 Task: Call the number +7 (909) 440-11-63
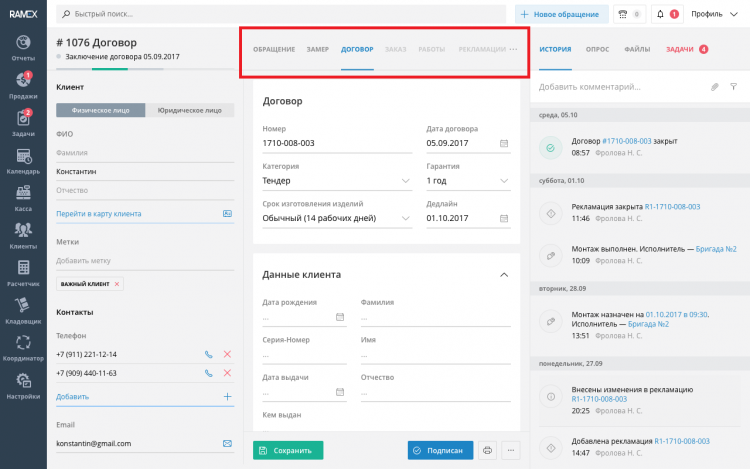pyautogui.click(x=209, y=373)
